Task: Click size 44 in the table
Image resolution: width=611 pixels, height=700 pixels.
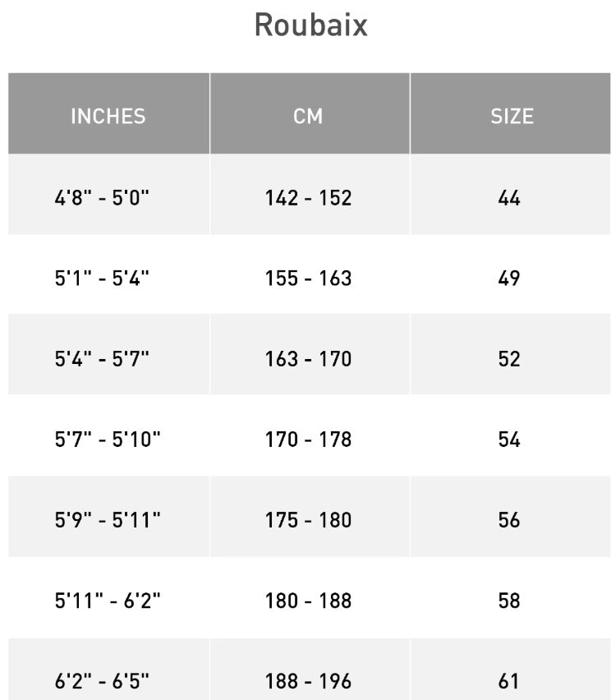Action: tap(509, 198)
